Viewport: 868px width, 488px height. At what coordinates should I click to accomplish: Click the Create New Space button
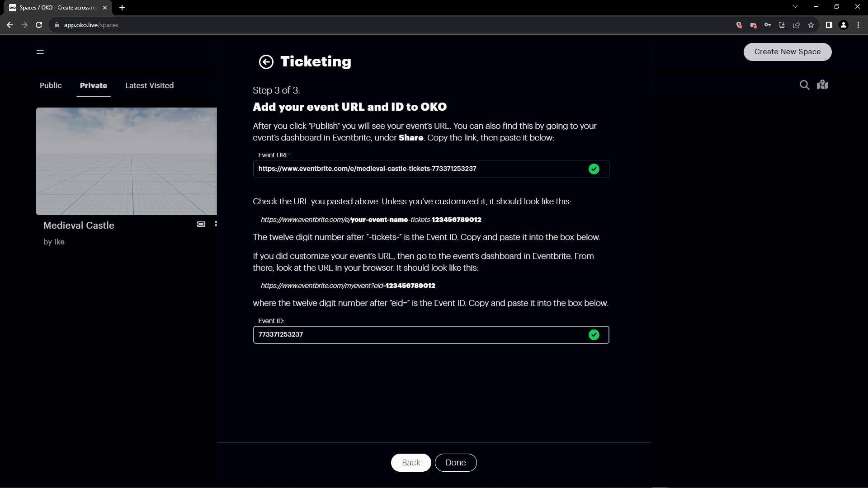click(787, 52)
